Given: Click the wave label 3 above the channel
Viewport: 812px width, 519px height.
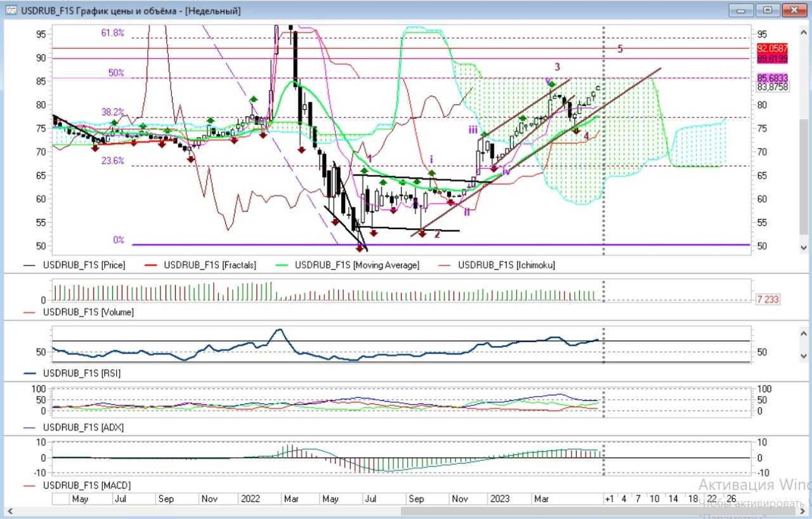Looking at the screenshot, I should coord(557,67).
